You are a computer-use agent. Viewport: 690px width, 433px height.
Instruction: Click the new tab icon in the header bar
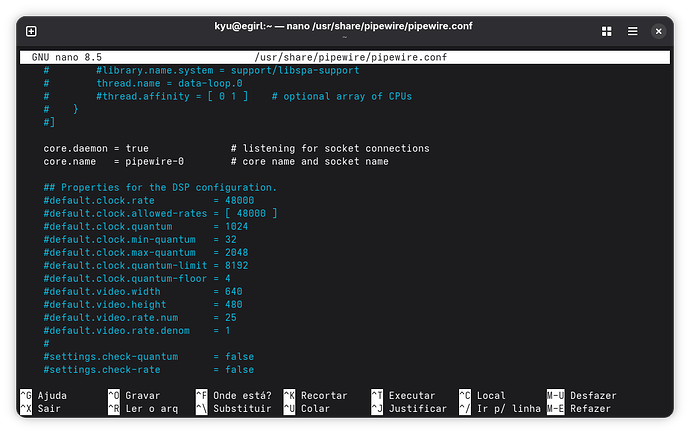click(31, 32)
